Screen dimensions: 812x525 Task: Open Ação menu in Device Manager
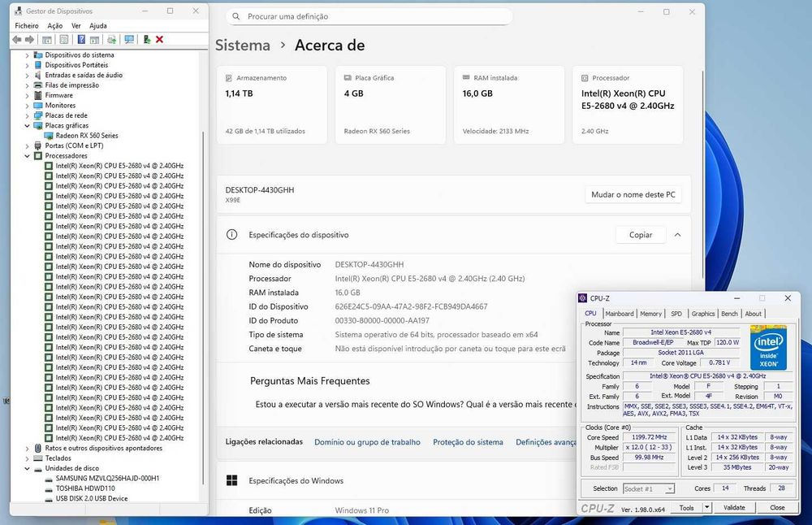(x=55, y=25)
